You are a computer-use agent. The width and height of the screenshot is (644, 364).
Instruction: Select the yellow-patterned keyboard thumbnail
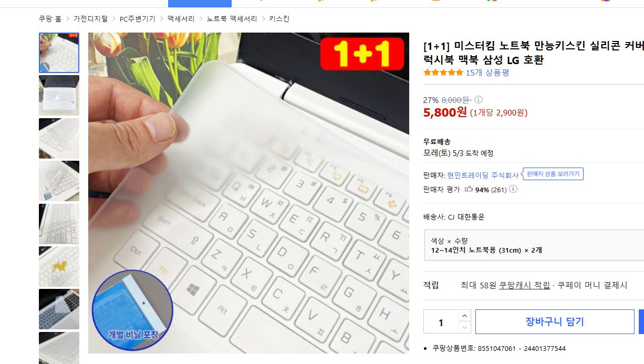tap(59, 266)
